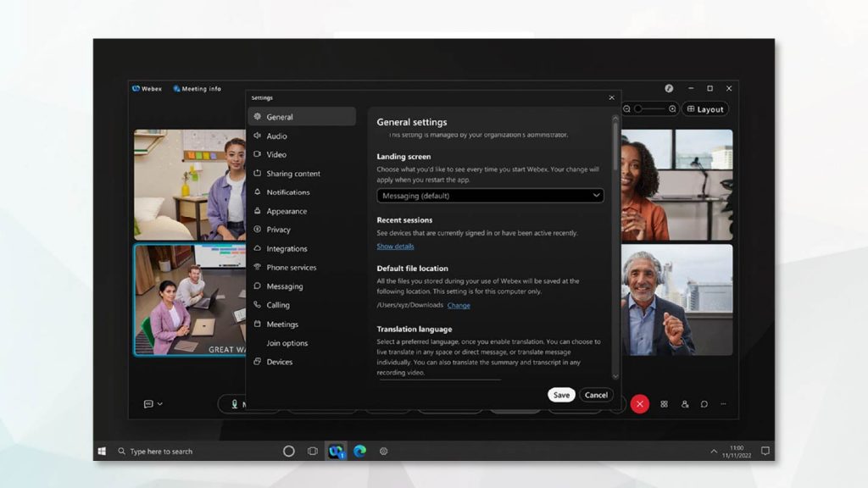868x488 pixels.
Task: Click the zoom out magnifier icon
Action: [x=627, y=109]
